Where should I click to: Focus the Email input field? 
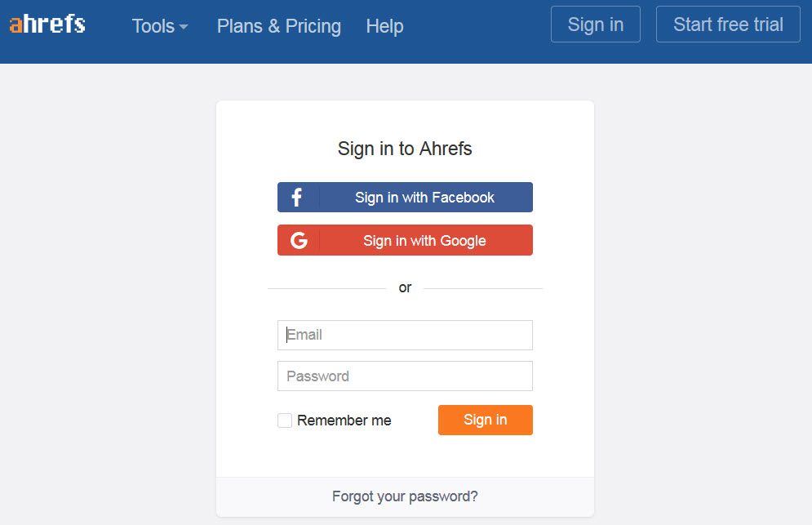coord(405,335)
